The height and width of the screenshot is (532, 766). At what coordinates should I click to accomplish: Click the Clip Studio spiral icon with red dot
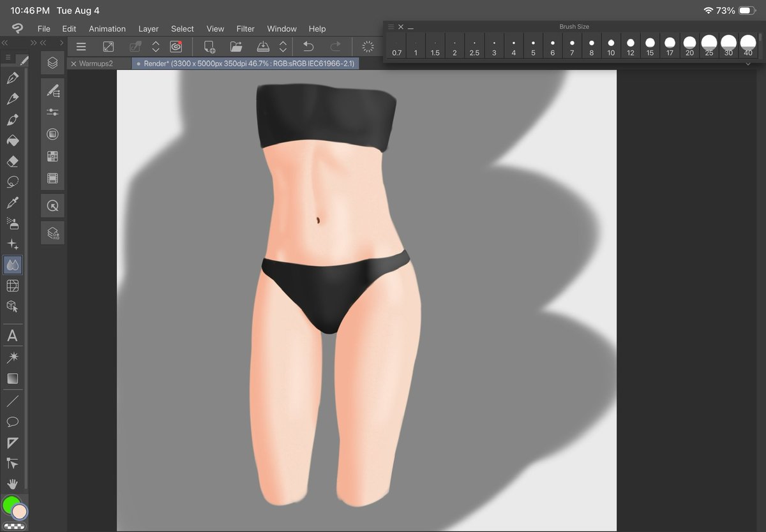pos(176,47)
